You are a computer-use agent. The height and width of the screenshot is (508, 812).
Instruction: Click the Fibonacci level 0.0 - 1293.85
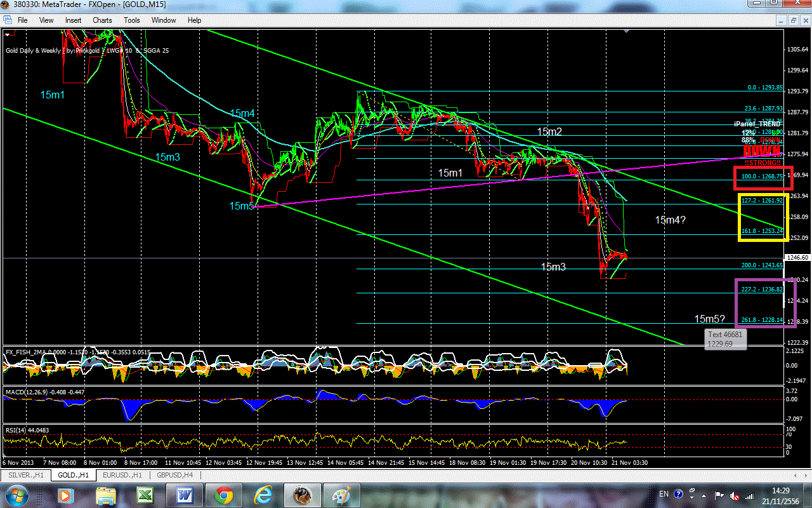(x=766, y=88)
